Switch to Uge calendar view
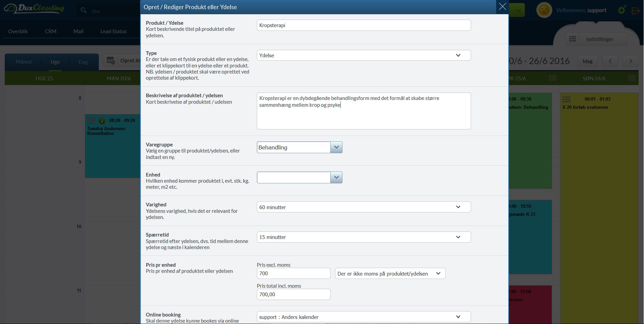The image size is (644, 324). (x=55, y=62)
